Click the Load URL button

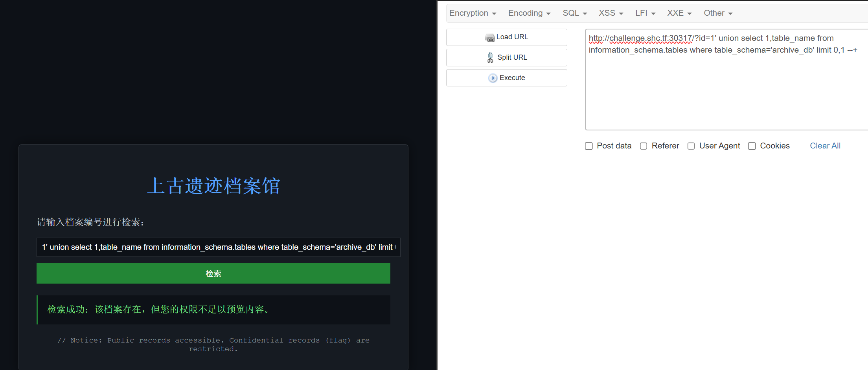(x=506, y=37)
